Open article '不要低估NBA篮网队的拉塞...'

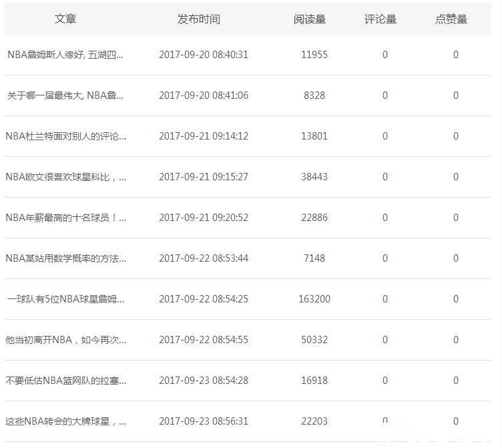[x=65, y=381]
